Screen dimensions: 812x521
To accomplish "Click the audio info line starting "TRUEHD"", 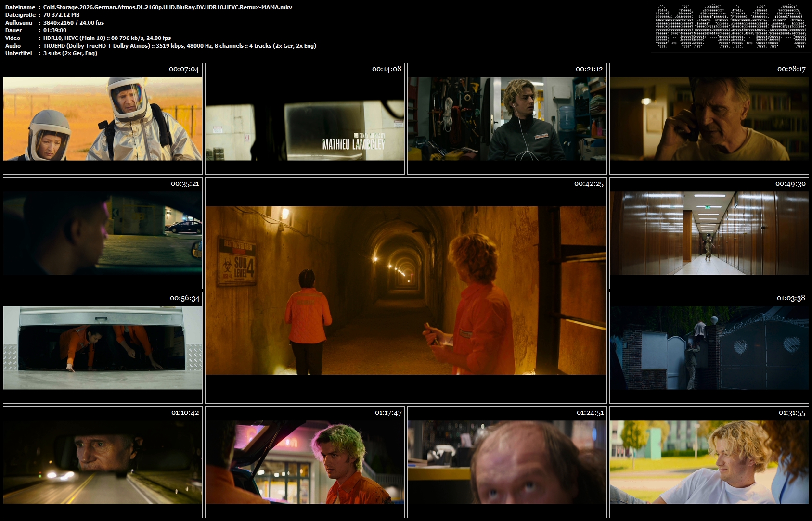I will coord(180,46).
